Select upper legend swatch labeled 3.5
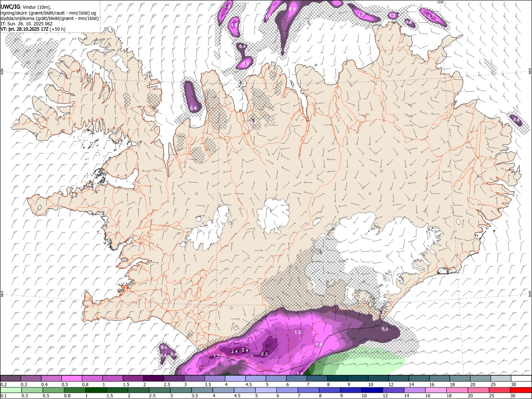532x399 pixels. click(214, 378)
